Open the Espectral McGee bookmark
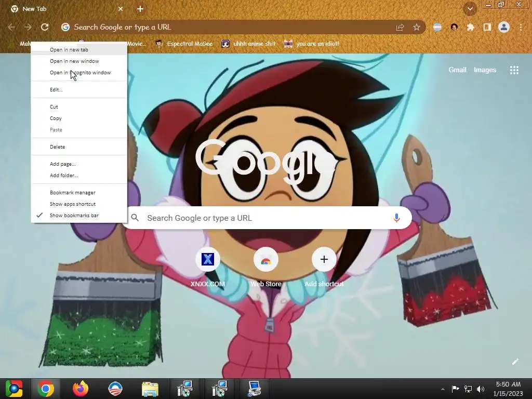 coord(184,44)
